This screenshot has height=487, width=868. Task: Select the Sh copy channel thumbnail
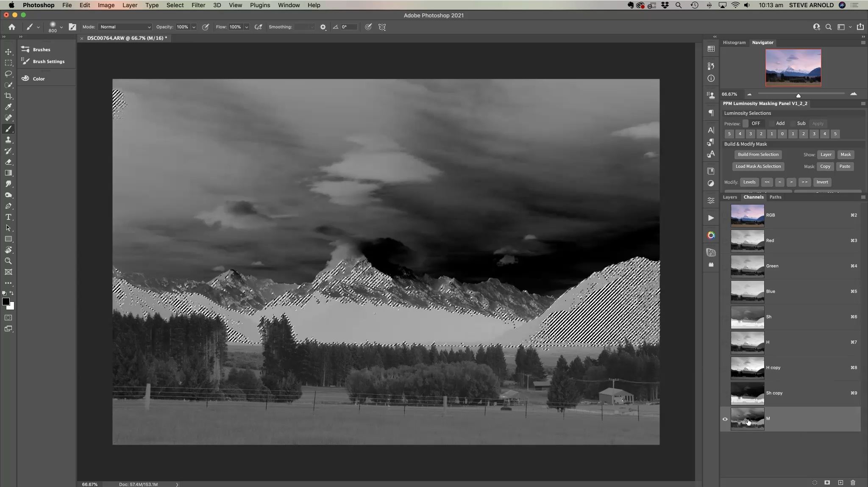(x=747, y=393)
